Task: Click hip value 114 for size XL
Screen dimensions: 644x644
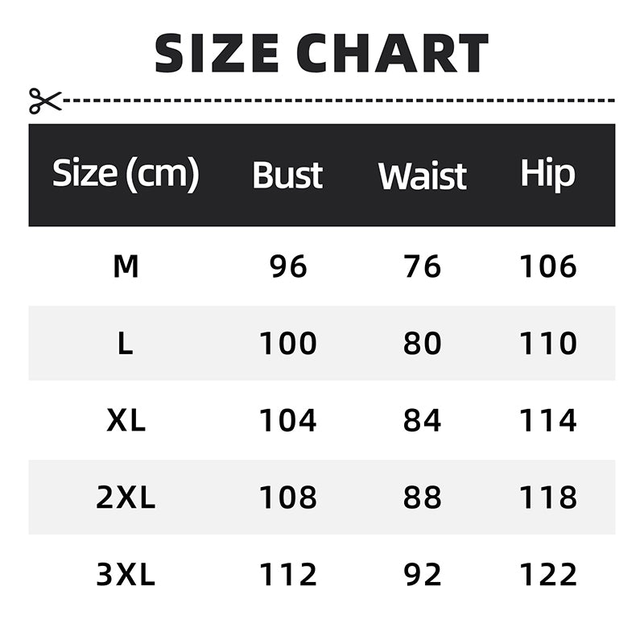Action: tap(548, 421)
